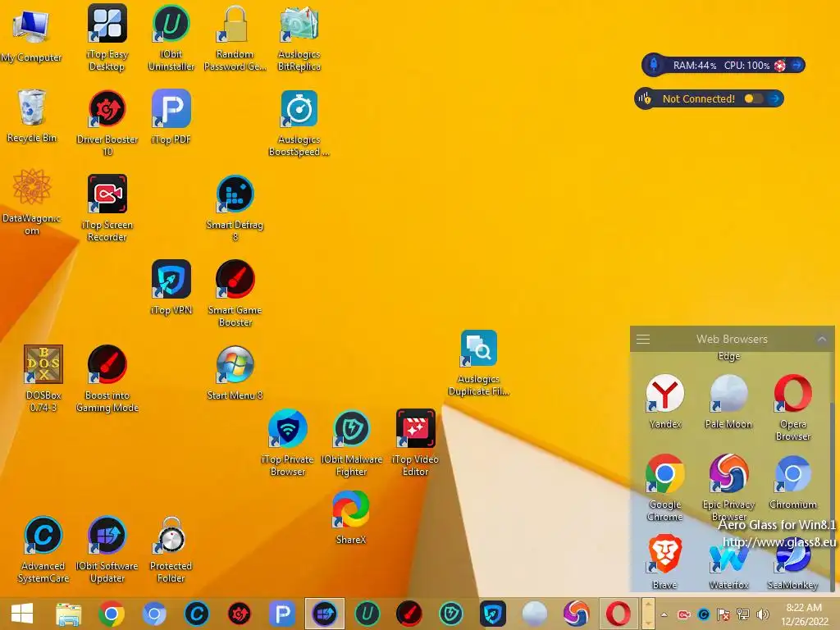This screenshot has width=840, height=630.
Task: Select the IObit Uninstaller desktop shortcut
Action: pyautogui.click(x=171, y=36)
